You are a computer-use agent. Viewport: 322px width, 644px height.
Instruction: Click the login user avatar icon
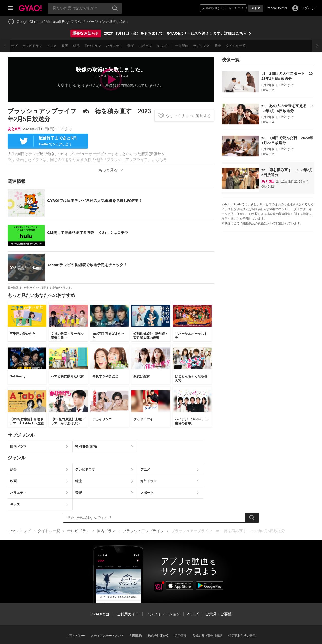click(295, 8)
